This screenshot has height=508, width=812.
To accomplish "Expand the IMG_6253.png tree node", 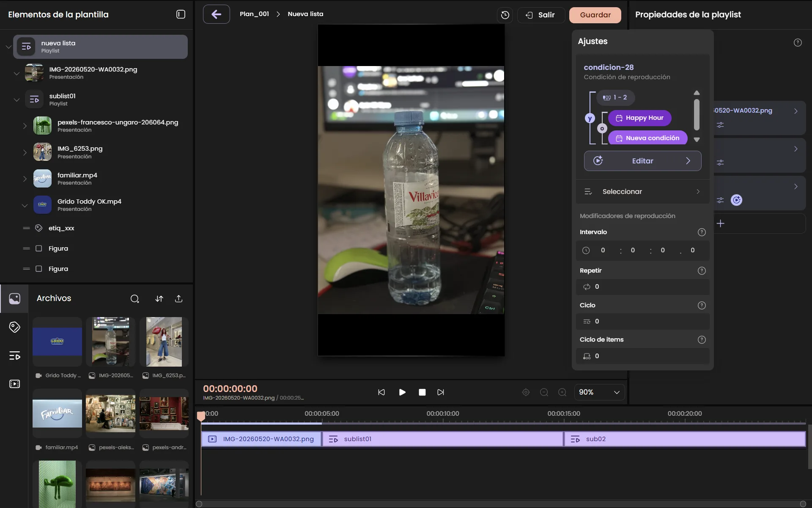I will [25, 152].
